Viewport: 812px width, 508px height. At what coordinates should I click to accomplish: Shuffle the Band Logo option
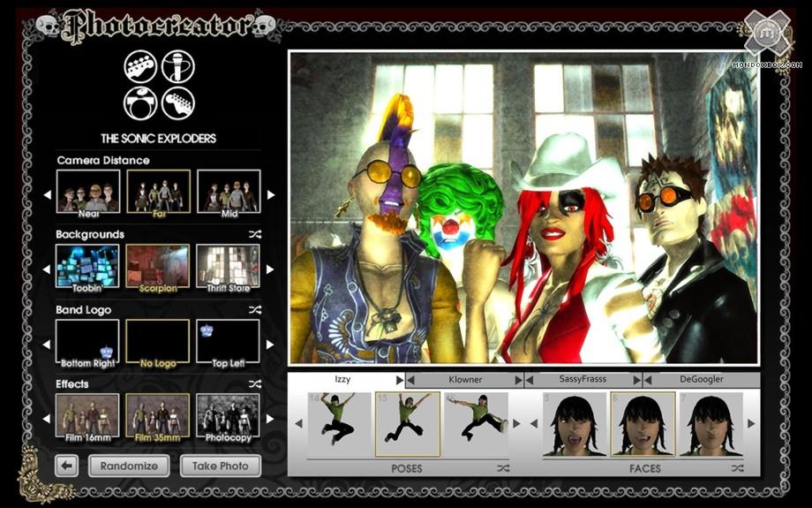pos(255,310)
